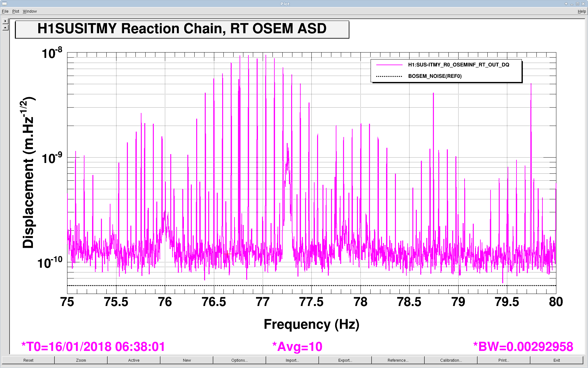This screenshot has width=588, height=368.
Task: Click the Import button
Action: click(x=292, y=360)
